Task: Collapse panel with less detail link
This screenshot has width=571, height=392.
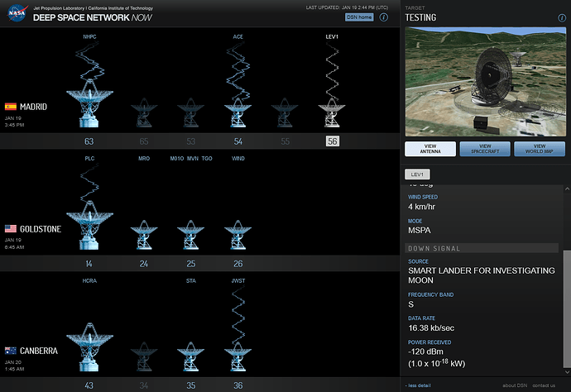Action: [419, 385]
